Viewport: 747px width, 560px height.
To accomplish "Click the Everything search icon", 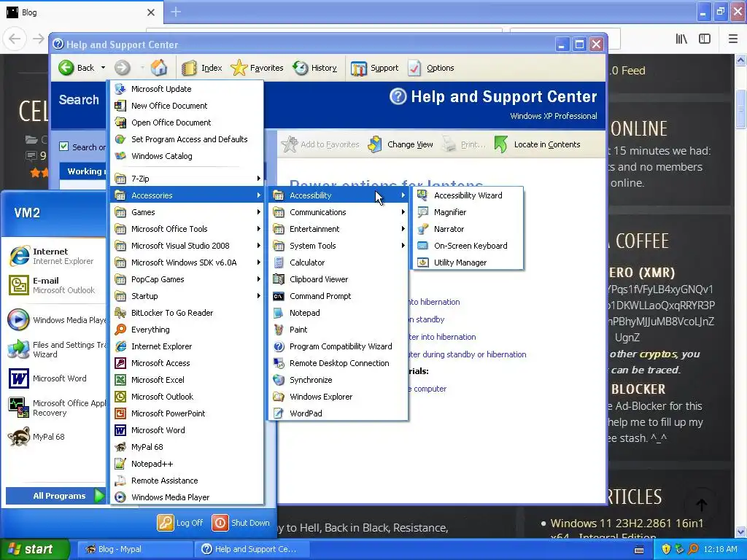I will (x=120, y=330).
